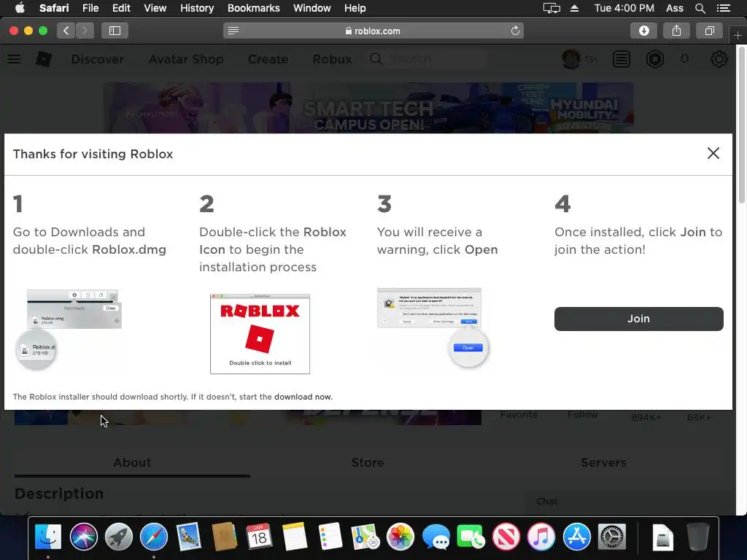Open the Roblox hamburger navigation menu
The width and height of the screenshot is (747, 560).
pyautogui.click(x=14, y=59)
